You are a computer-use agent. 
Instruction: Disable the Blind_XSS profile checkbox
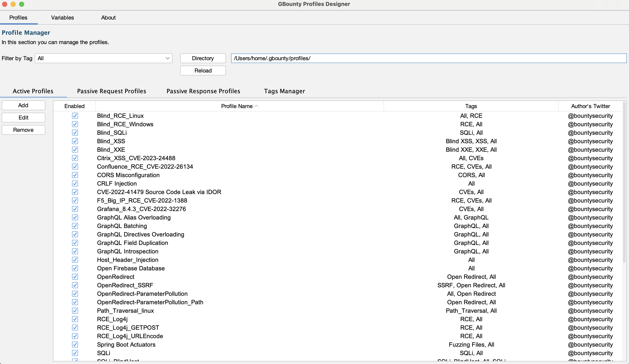click(x=75, y=141)
